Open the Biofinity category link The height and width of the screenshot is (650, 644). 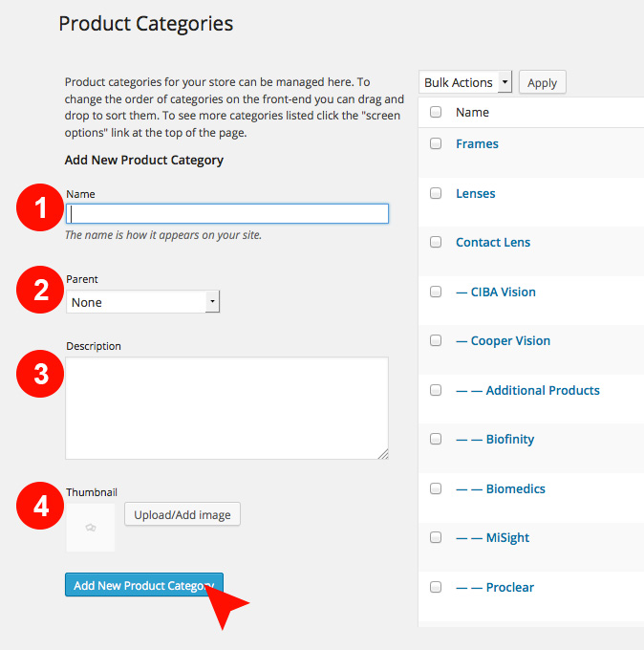click(x=495, y=439)
